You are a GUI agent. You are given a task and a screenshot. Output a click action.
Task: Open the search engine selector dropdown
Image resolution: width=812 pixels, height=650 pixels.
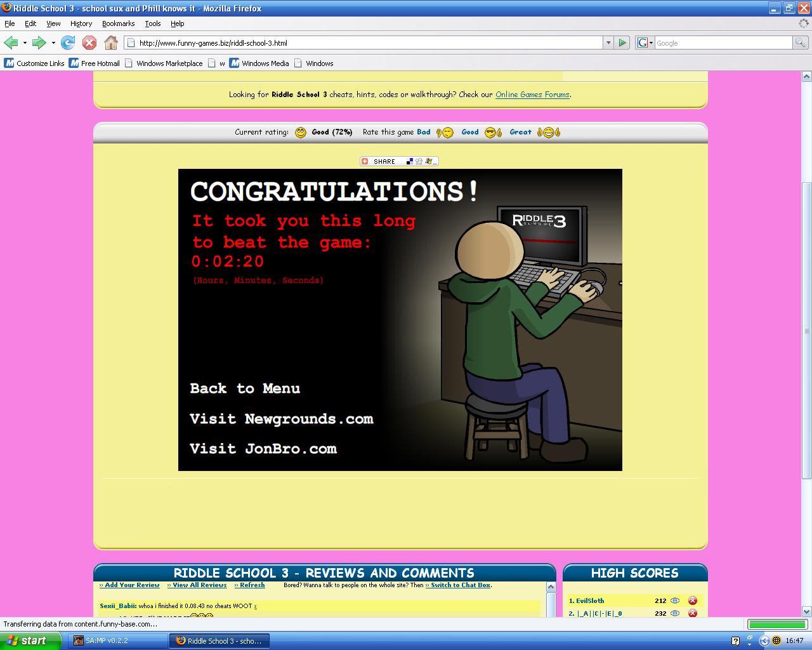[645, 43]
